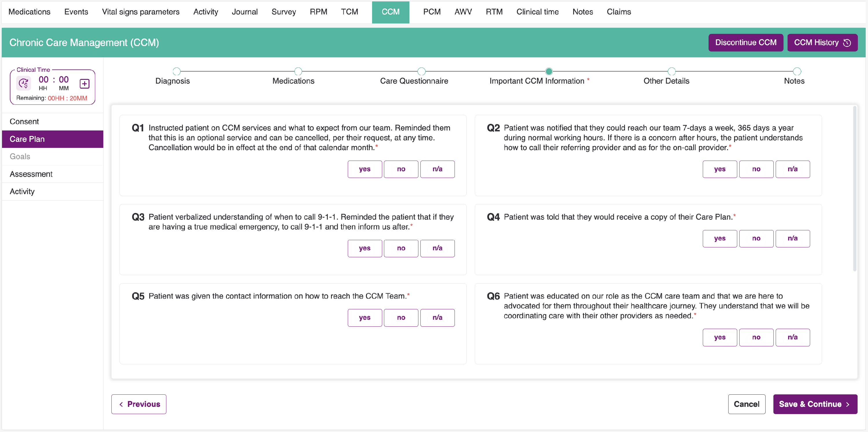868x432 pixels.
Task: Select yes for Q4 Care Plan copy
Action: [x=720, y=239]
